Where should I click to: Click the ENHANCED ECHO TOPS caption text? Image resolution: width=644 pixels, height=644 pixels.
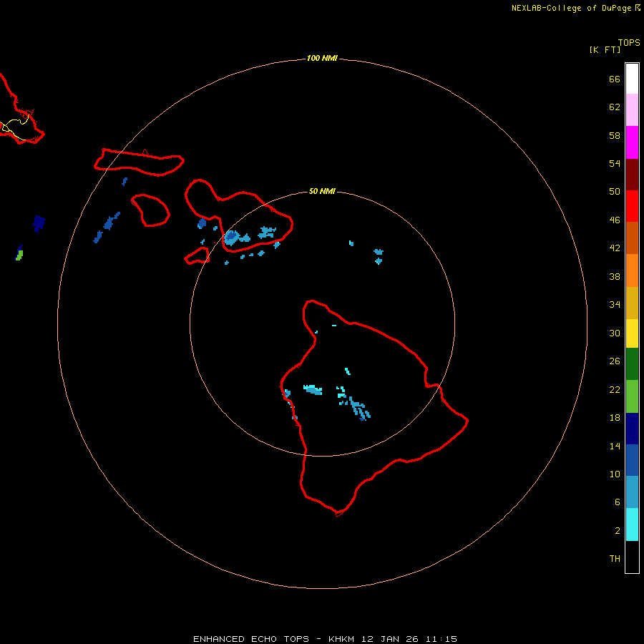pos(251,639)
